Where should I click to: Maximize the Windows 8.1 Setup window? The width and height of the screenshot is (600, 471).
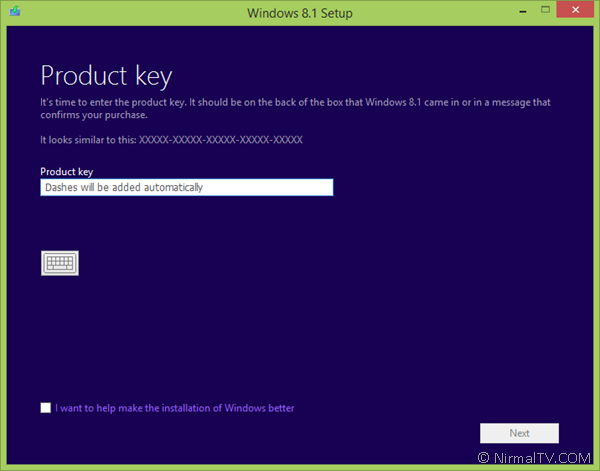545,10
